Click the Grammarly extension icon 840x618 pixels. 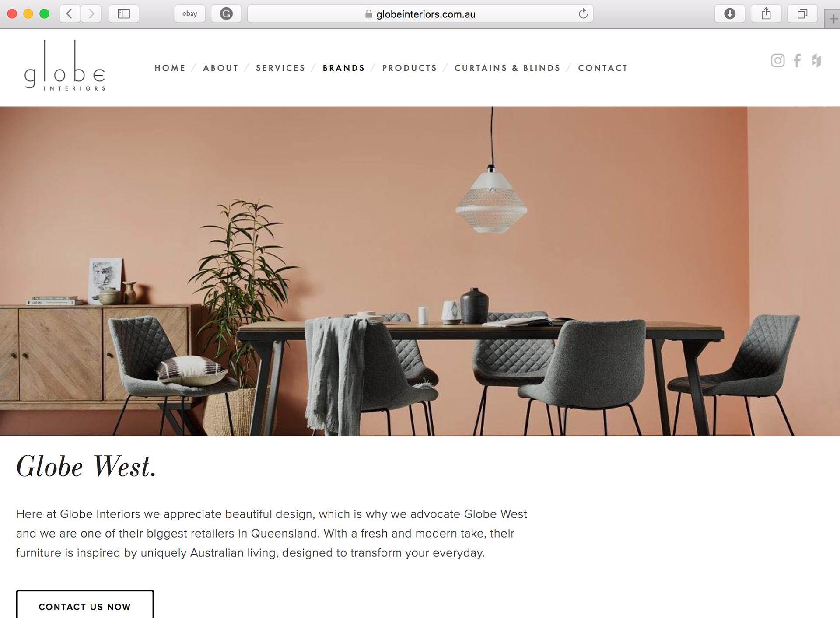(x=226, y=14)
